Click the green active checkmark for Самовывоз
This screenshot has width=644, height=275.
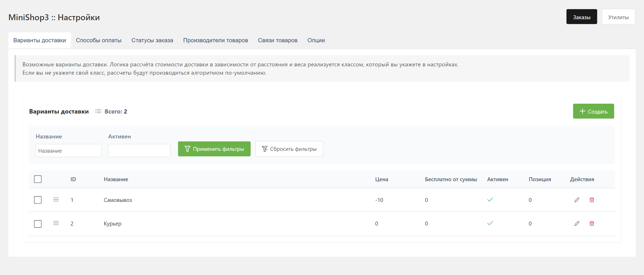click(490, 200)
